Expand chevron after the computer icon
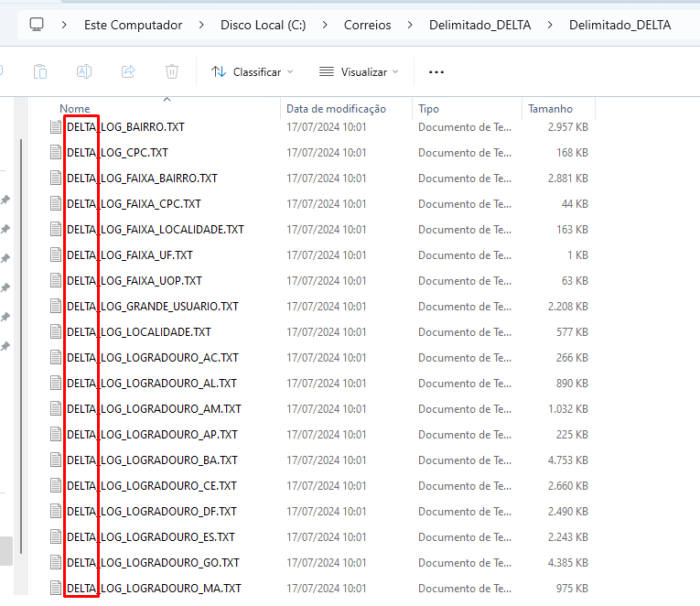 (64, 25)
